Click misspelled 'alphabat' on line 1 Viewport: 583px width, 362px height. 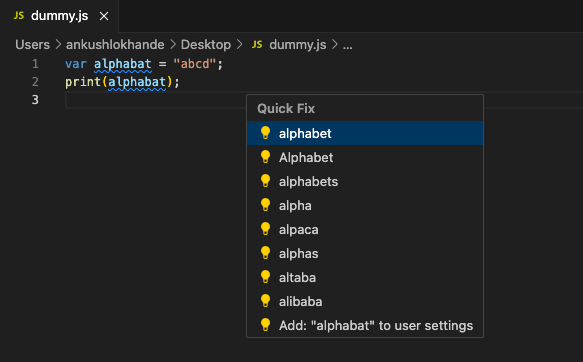click(123, 64)
